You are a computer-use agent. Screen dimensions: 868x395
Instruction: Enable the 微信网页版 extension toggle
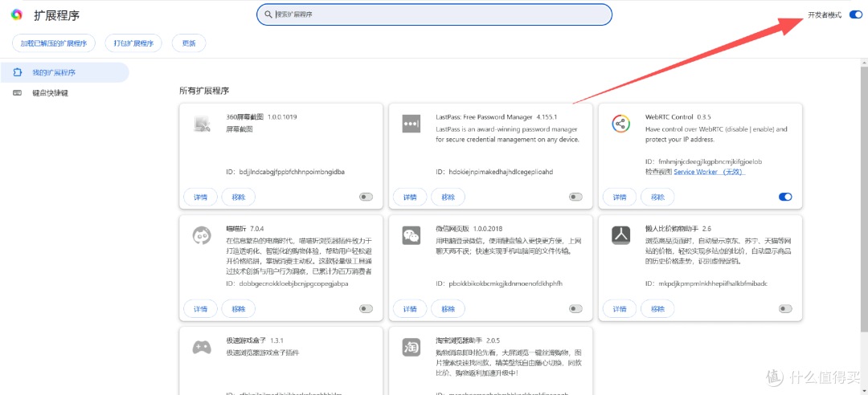pyautogui.click(x=575, y=309)
